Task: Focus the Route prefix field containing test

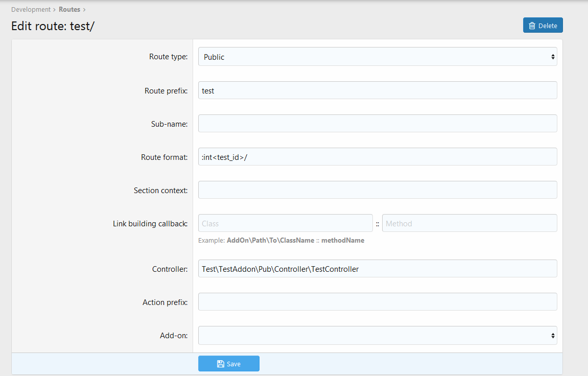Action: 377,90
